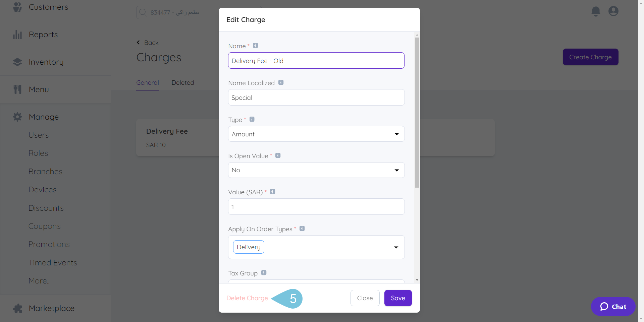Open the Chat widget

(x=613, y=307)
